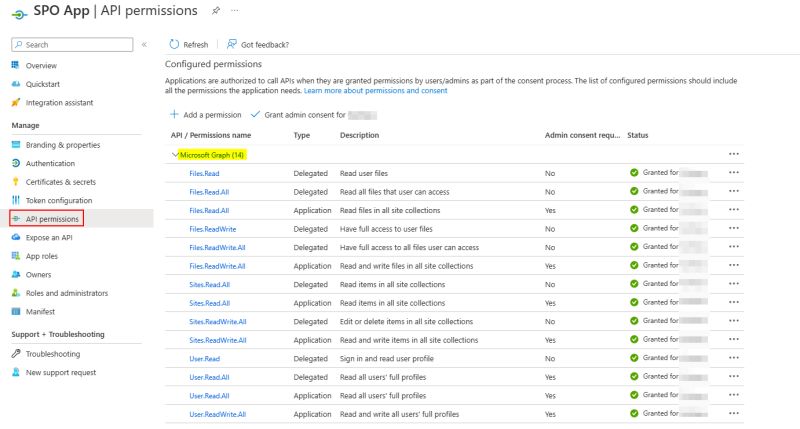Click the Integration assistant rocket icon

[16, 103]
